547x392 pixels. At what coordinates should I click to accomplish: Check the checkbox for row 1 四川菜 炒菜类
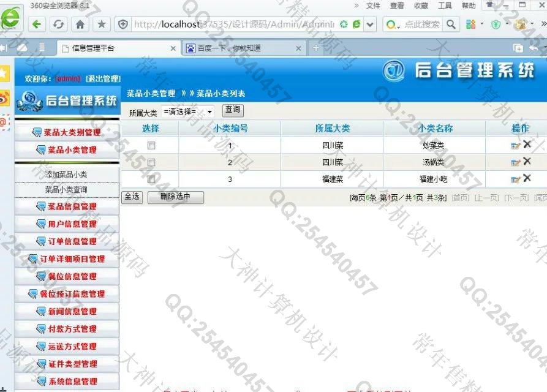151,146
